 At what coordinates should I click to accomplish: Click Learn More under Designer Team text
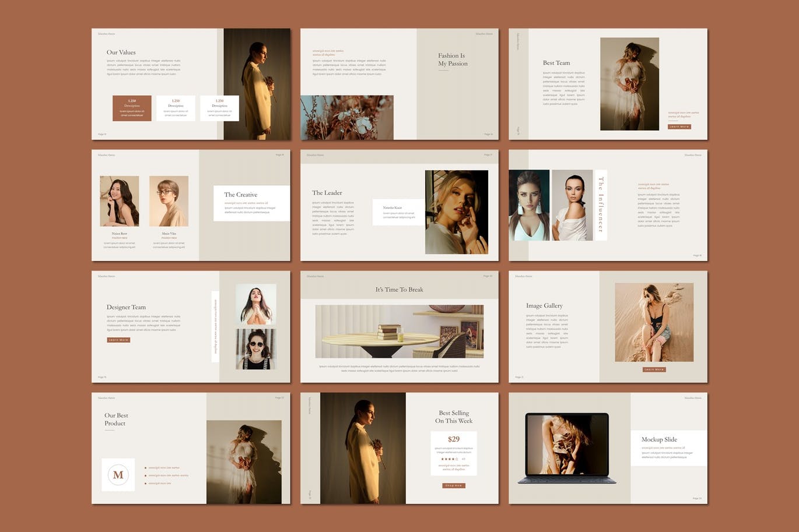tap(118, 340)
